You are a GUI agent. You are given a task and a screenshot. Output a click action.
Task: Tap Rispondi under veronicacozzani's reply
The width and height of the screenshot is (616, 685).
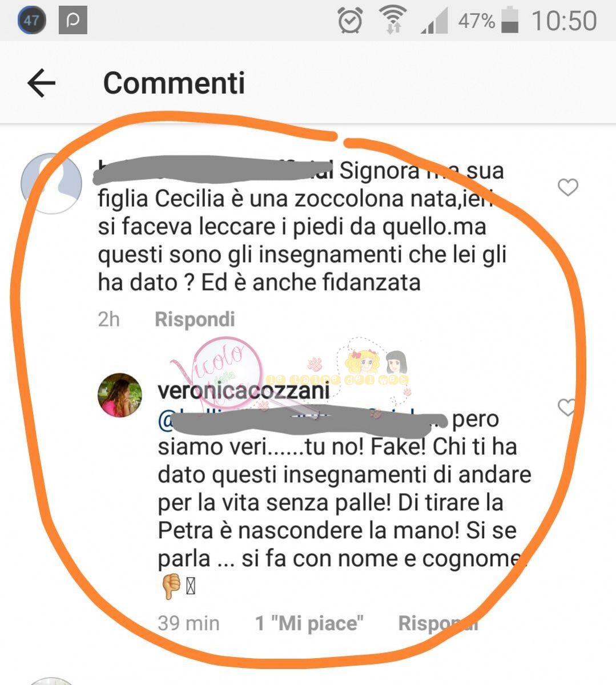[x=438, y=623]
